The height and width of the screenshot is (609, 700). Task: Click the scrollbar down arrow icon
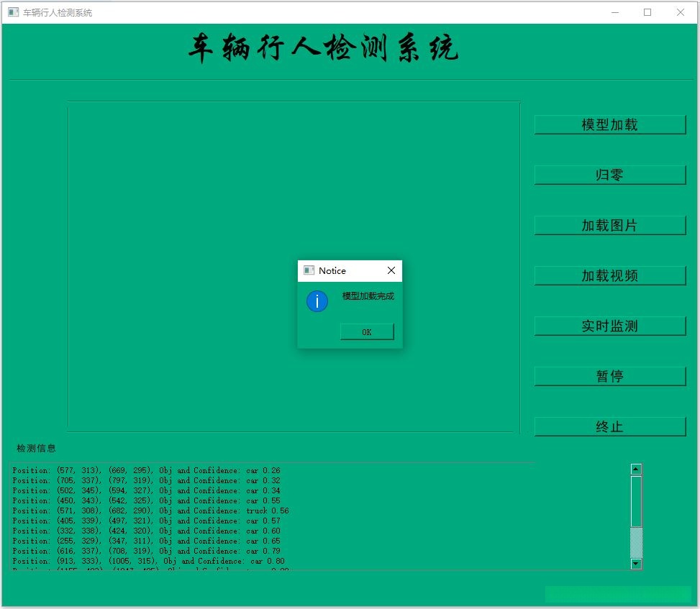pos(635,564)
